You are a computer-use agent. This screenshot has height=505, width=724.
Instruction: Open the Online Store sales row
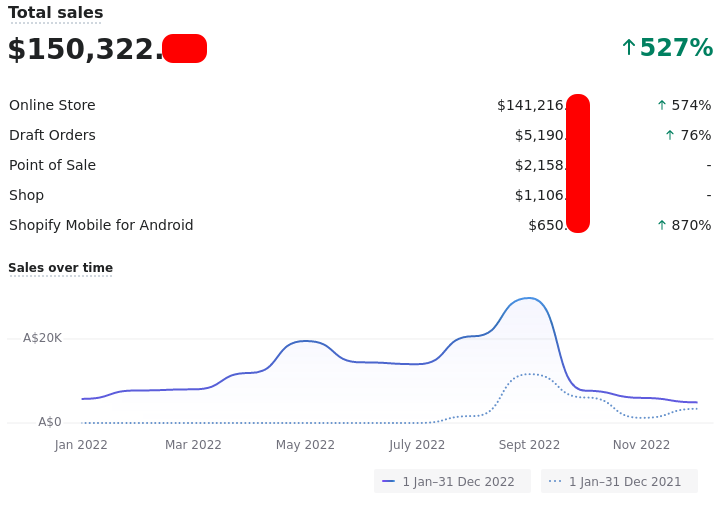52,105
